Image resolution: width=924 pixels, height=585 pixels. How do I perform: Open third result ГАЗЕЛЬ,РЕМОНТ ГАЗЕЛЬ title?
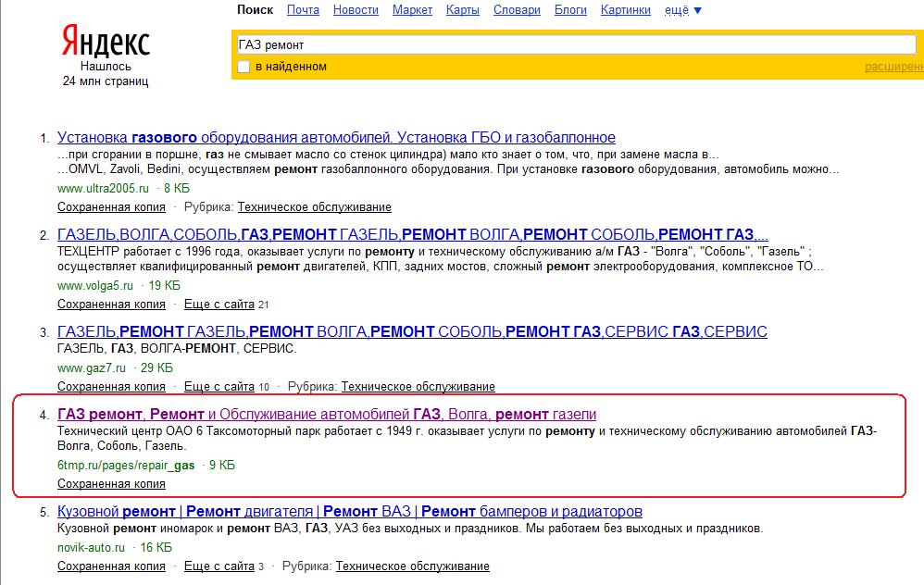tap(413, 331)
